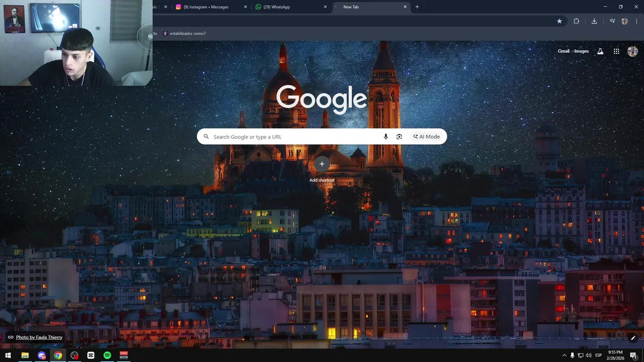Open CapCut from the taskbar
Screen dimensions: 644x362
(x=91, y=355)
